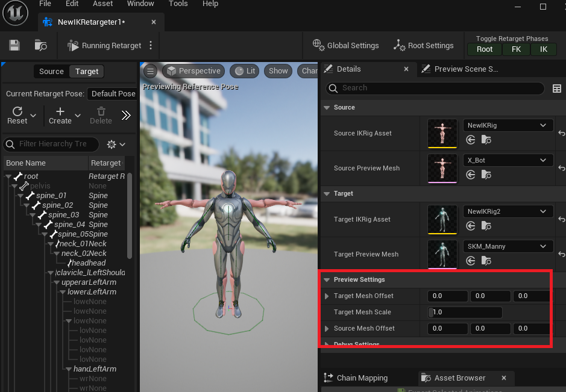Click the Browse to asset in Content Browser icon
566x392 pixels.
(40, 45)
